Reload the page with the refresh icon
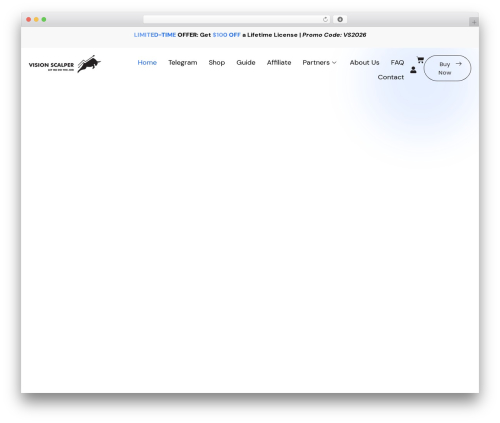 tap(325, 20)
